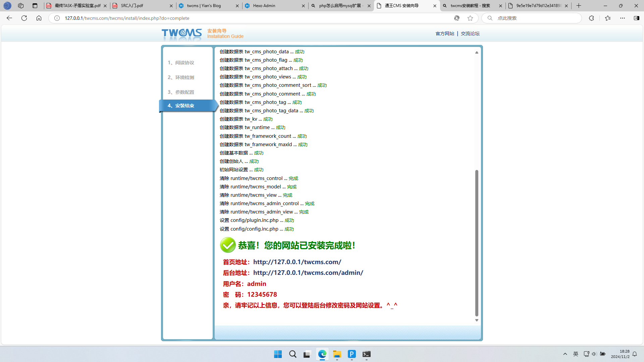This screenshot has height=362, width=644.
Task: Open admin link http://127.0.0.1/twcms.com/admin/
Action: pos(308,273)
